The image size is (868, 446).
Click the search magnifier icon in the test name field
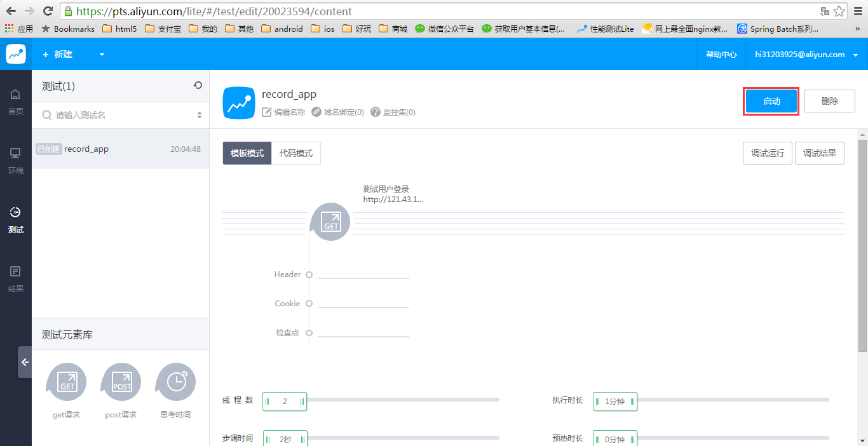coord(47,115)
